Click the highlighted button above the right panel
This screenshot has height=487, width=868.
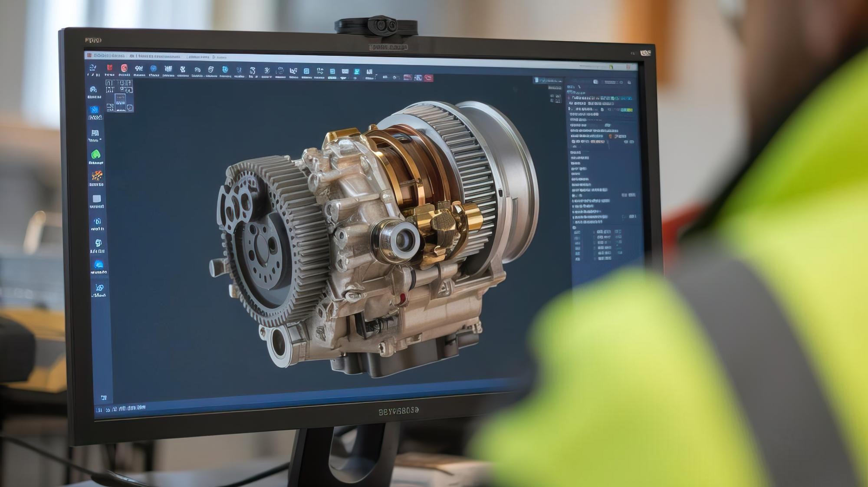tap(548, 80)
